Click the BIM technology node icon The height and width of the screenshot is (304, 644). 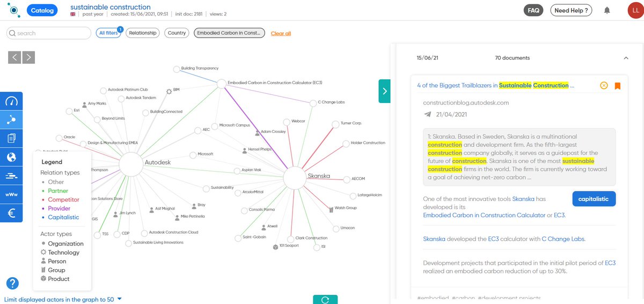point(169,91)
